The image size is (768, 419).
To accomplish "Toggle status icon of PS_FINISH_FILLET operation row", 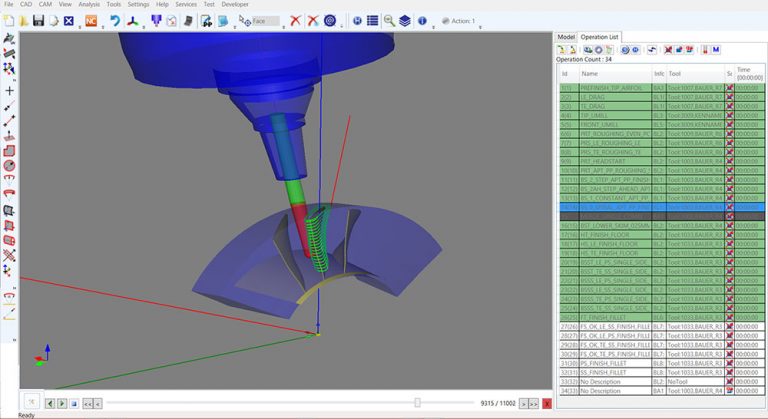I will (730, 363).
